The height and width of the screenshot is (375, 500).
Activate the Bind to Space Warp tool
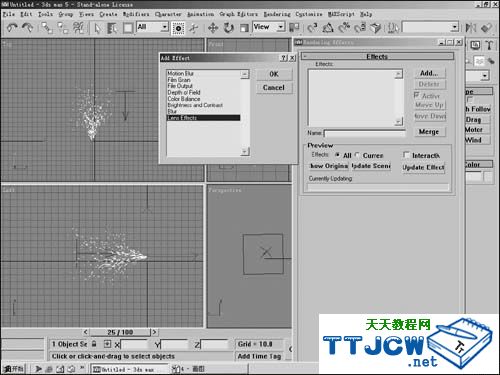click(x=79, y=28)
